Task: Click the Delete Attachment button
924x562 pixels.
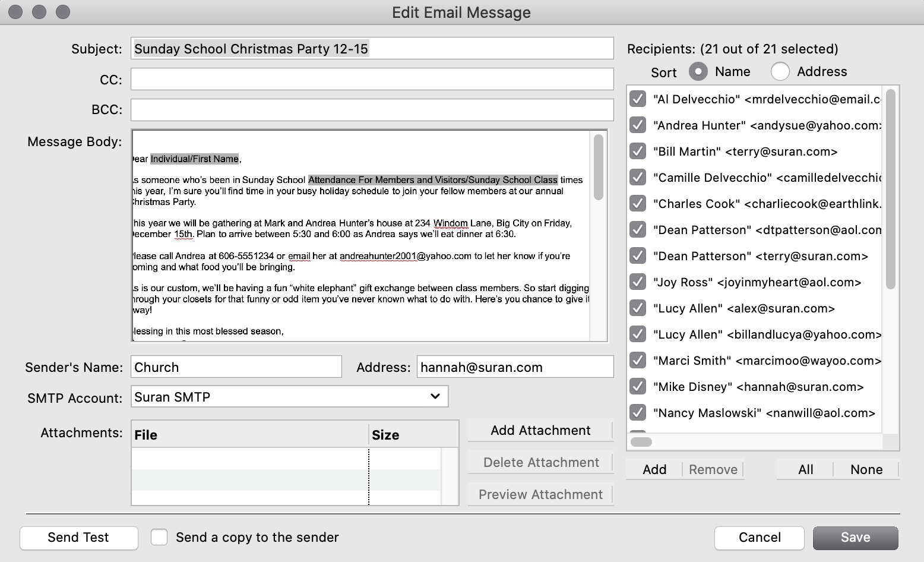Action: [540, 462]
